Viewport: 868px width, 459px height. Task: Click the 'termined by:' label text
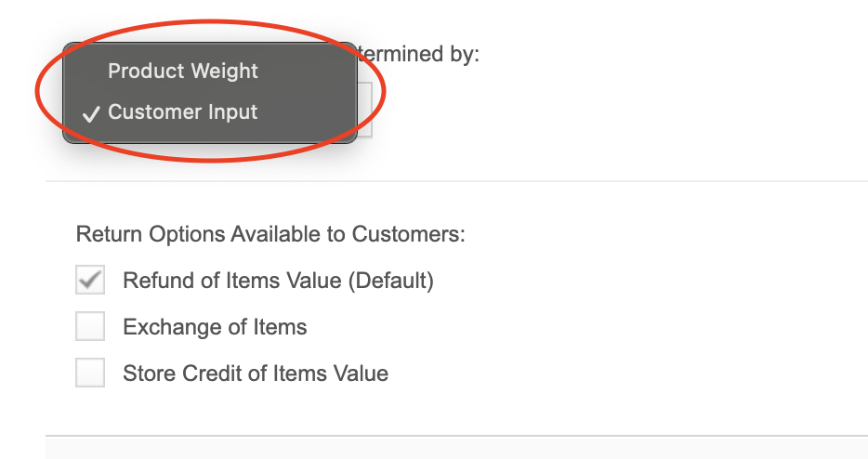418,54
